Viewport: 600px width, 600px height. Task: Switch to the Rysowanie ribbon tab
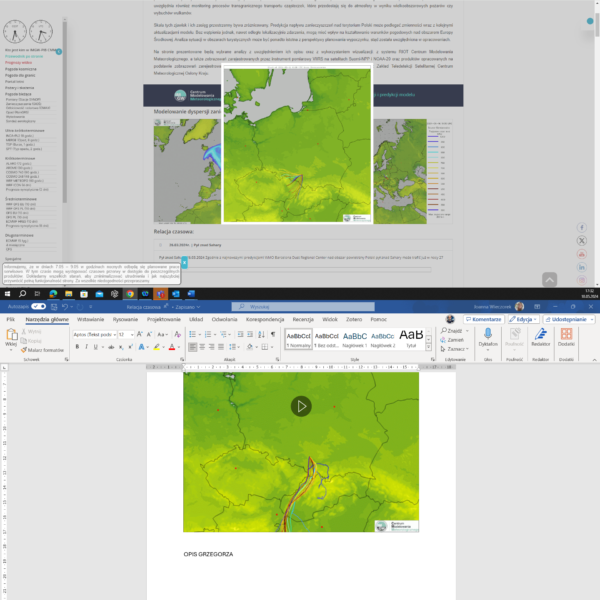tap(125, 319)
